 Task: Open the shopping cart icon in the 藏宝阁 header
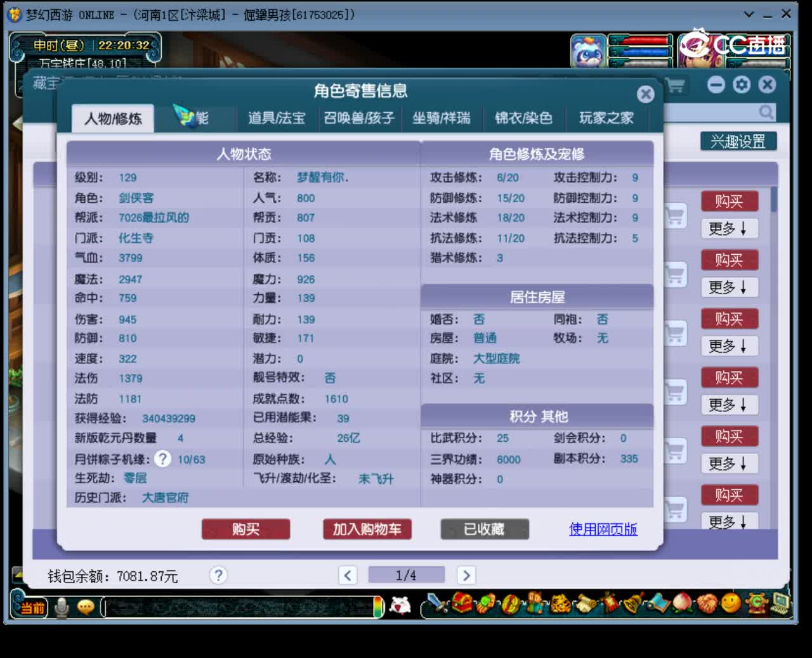click(675, 85)
